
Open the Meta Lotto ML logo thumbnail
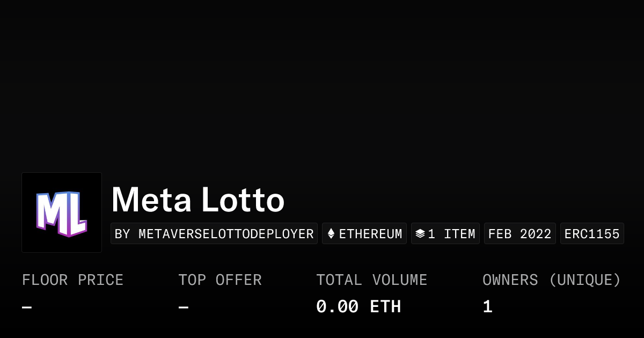(x=62, y=212)
